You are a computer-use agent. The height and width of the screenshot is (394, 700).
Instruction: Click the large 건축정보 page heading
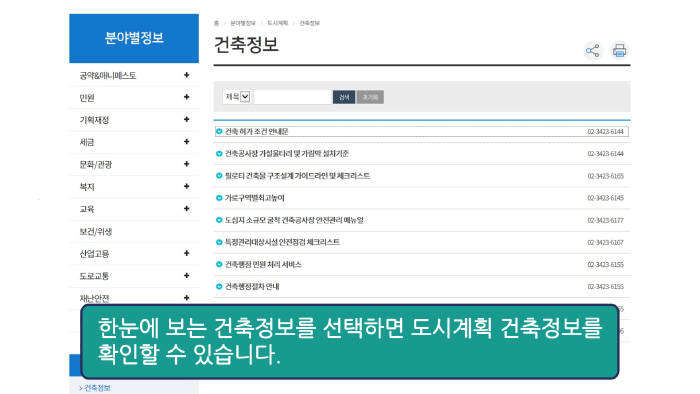(x=246, y=45)
